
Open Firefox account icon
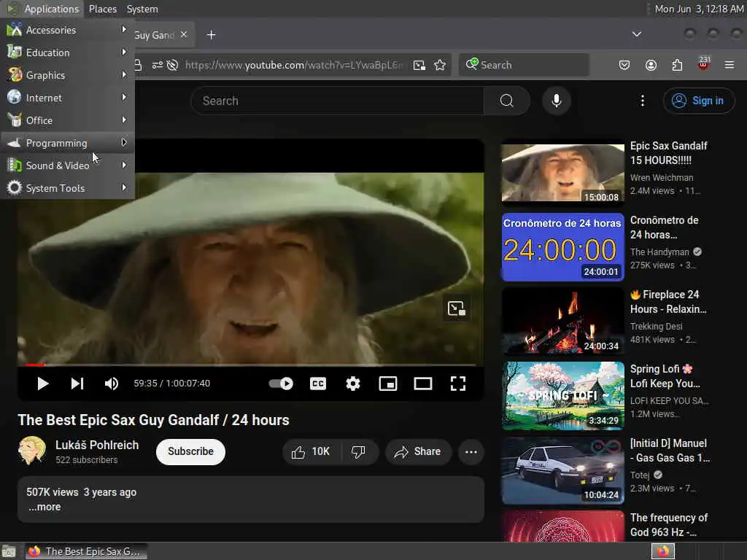pyautogui.click(x=651, y=65)
